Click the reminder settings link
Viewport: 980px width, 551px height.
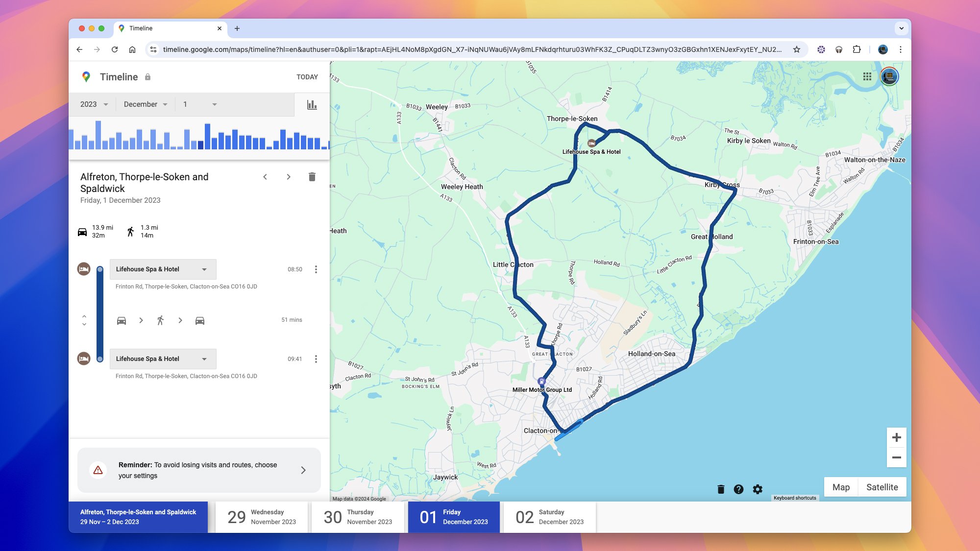(x=304, y=470)
